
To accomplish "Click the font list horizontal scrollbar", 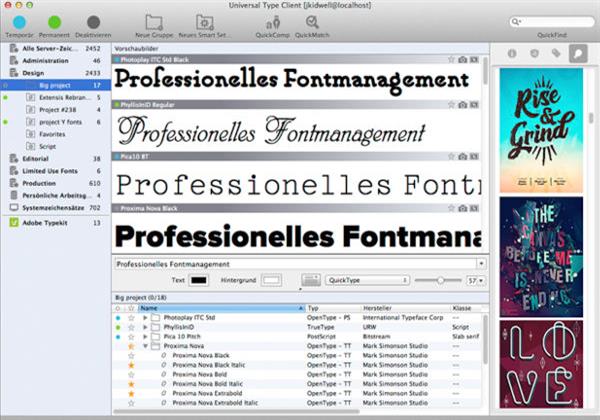I will tap(236, 412).
